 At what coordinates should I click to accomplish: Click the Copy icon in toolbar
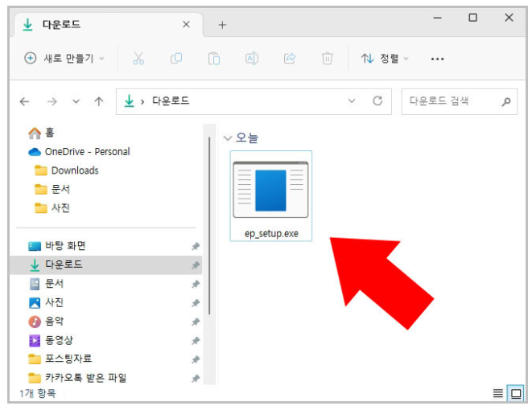click(x=176, y=59)
